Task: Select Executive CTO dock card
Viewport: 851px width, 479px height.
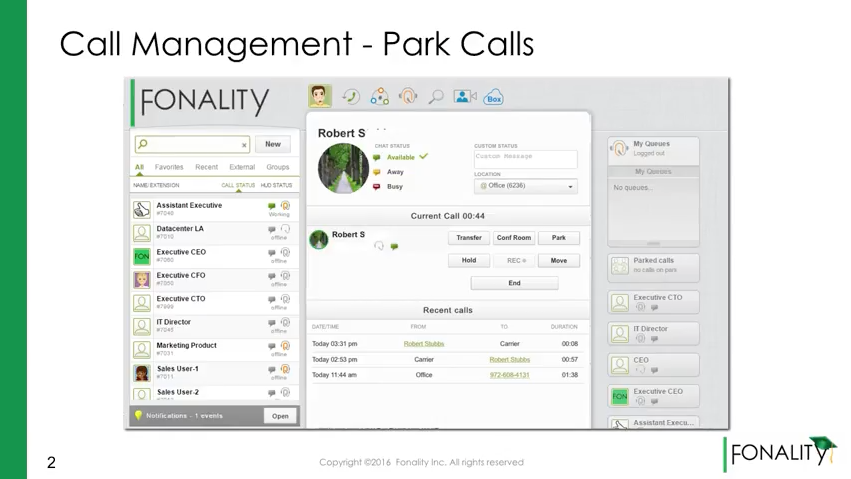Action: pos(653,302)
